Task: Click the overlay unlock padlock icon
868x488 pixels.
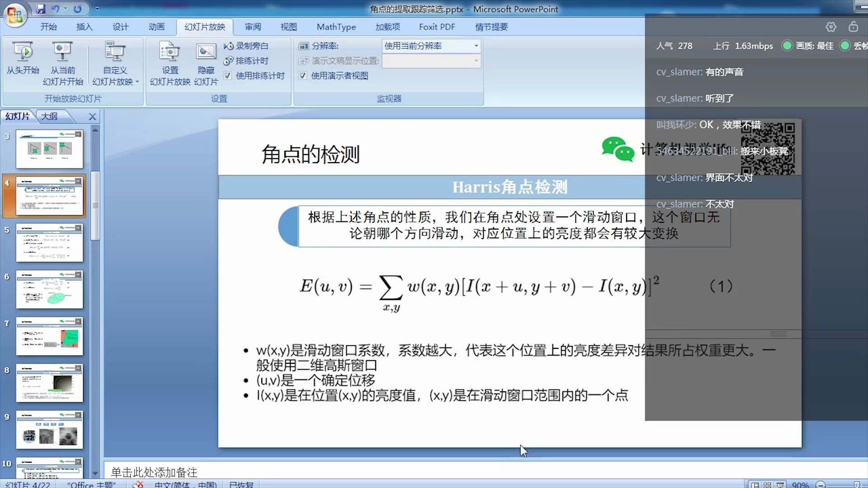Action: 854,27
